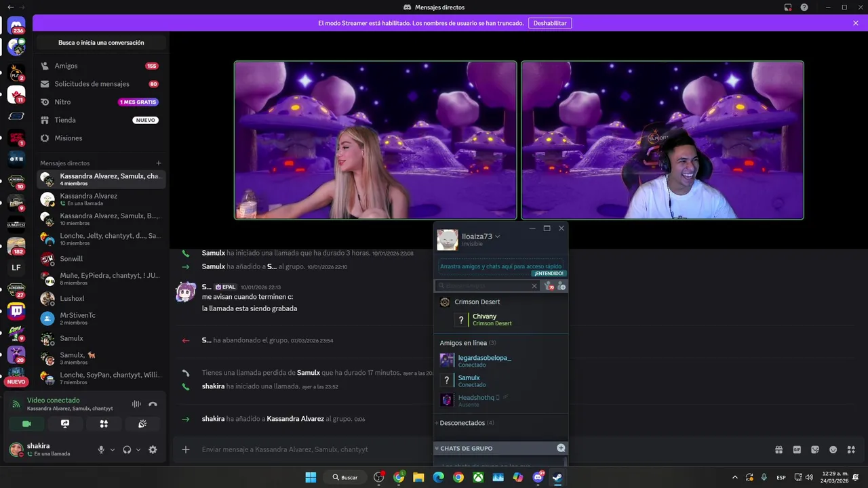Open apps launcher in message bar
This screenshot has height=488, width=868.
pos(851,449)
